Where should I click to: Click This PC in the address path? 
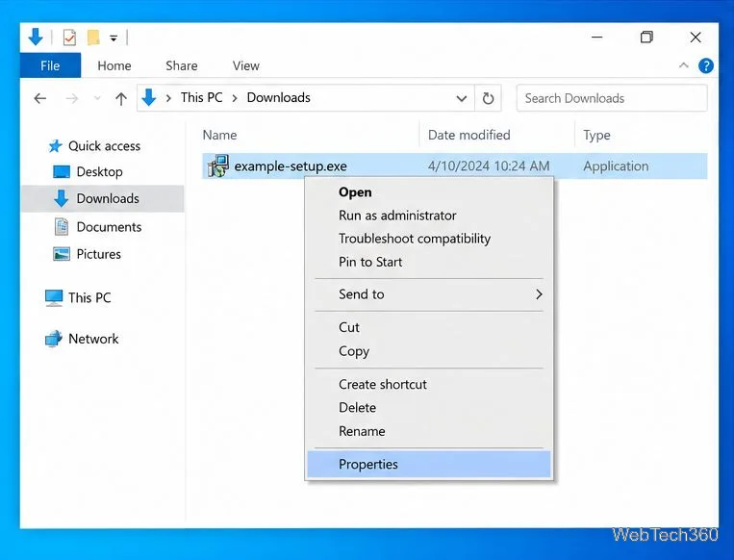point(202,97)
